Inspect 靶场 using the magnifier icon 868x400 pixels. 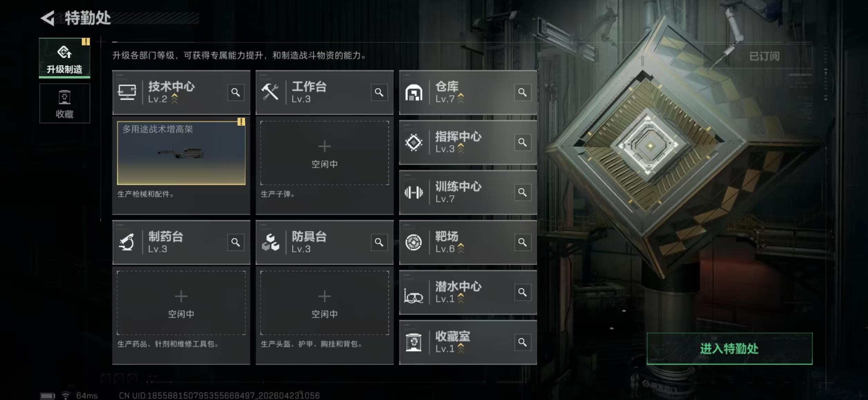523,242
